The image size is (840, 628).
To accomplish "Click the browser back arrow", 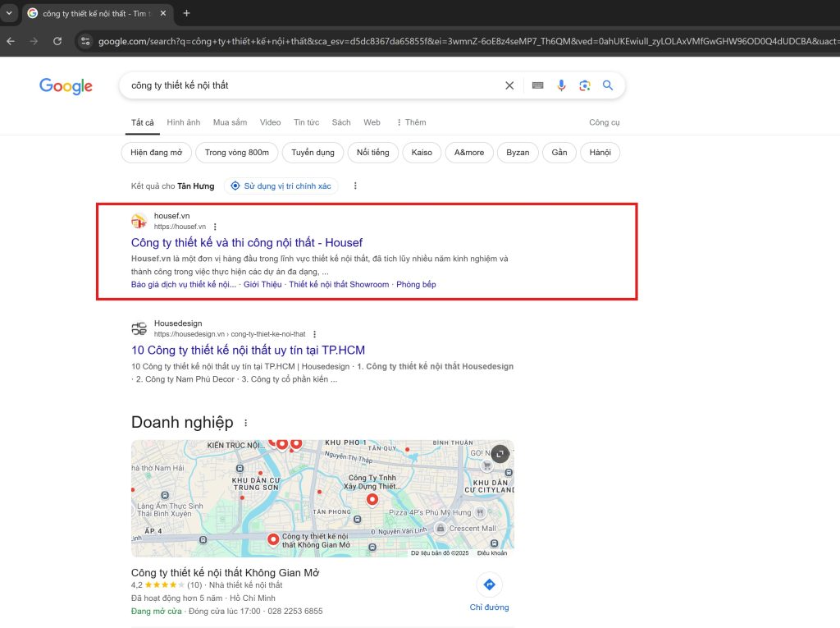I will [11, 41].
